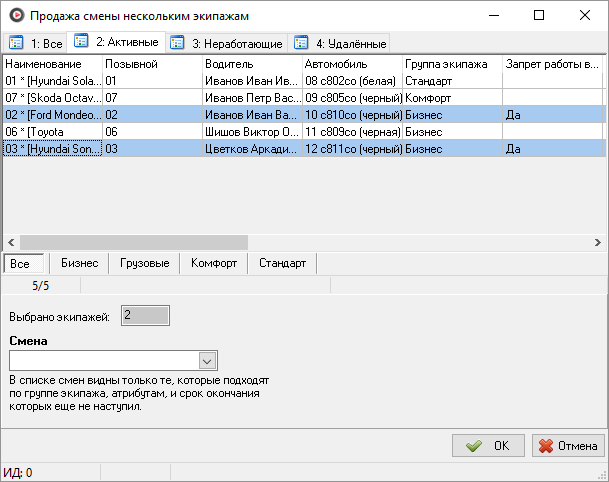Screen dimensions: 609x482
Task: Click the app icon in title bar
Action: point(14,16)
